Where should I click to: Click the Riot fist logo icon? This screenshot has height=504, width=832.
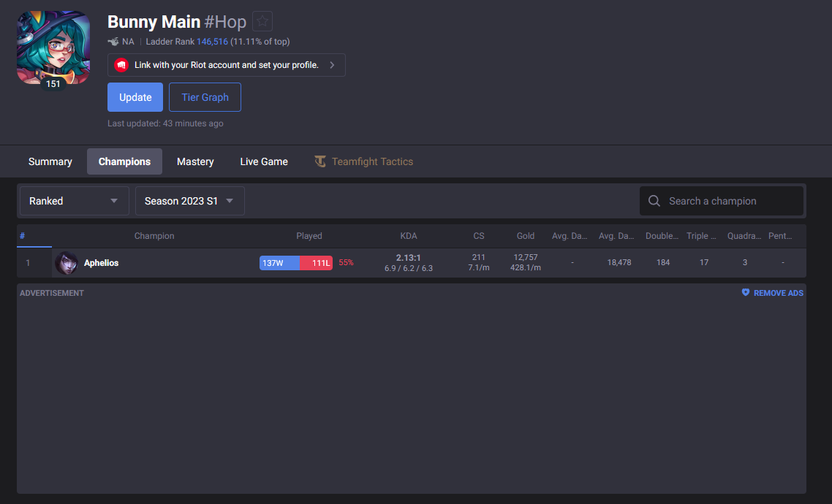(x=121, y=65)
